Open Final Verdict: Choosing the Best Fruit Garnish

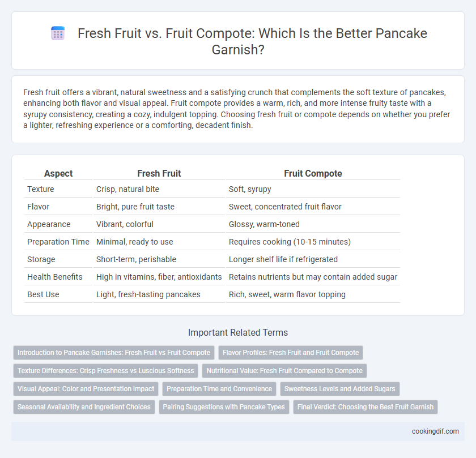[365, 407]
